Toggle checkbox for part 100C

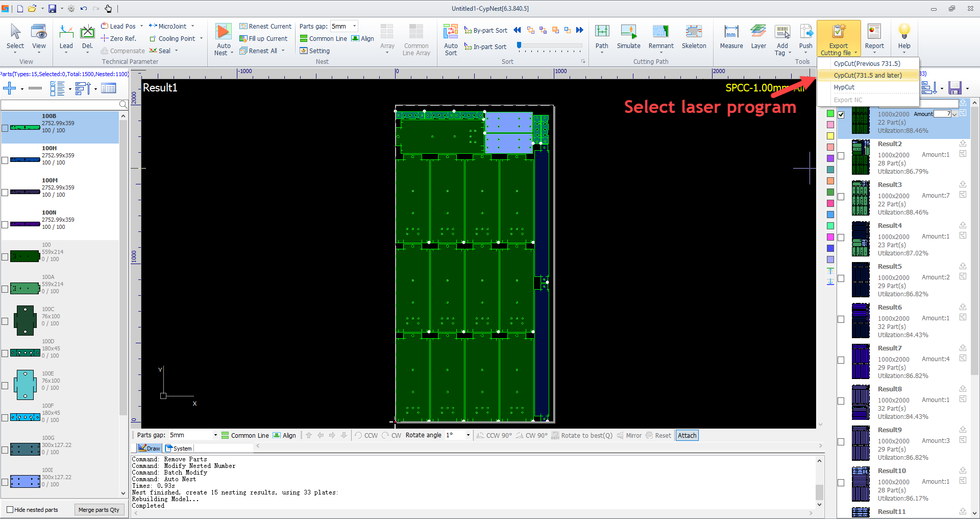(x=5, y=321)
